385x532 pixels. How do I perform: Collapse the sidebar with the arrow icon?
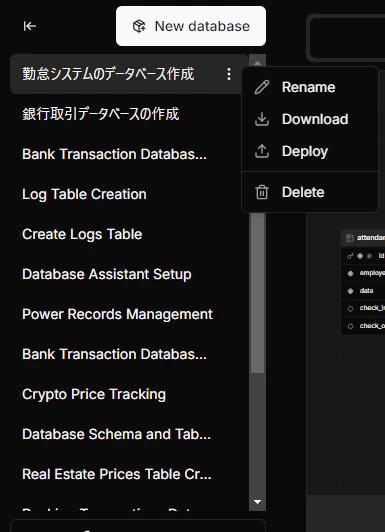(30, 26)
